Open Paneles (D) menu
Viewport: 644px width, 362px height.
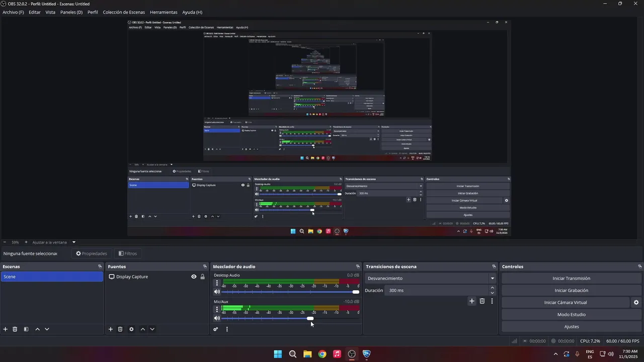71,12
